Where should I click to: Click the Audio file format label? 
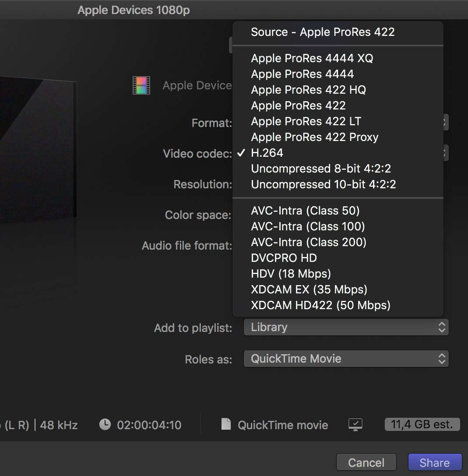pyautogui.click(x=187, y=246)
